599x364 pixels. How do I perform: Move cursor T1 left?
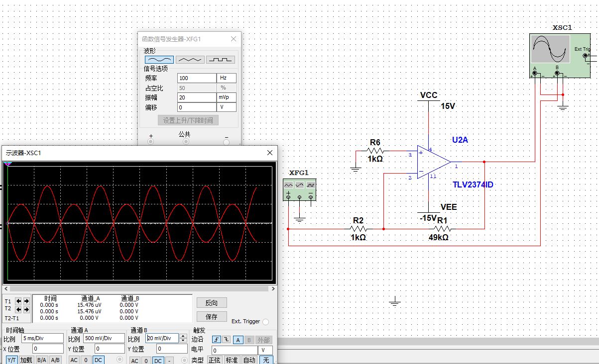18,301
